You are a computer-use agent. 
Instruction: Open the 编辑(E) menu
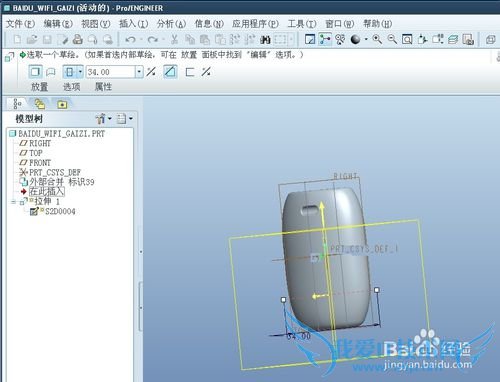(58, 24)
